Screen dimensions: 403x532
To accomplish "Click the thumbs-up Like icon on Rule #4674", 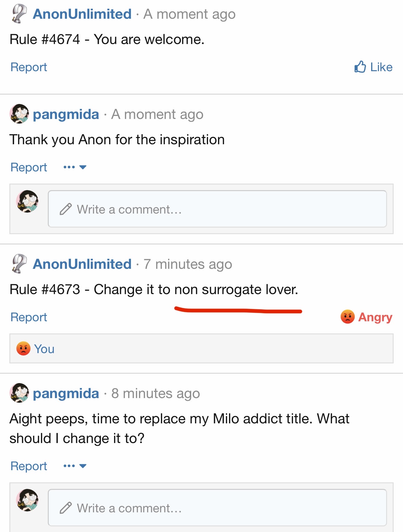I will pyautogui.click(x=360, y=67).
